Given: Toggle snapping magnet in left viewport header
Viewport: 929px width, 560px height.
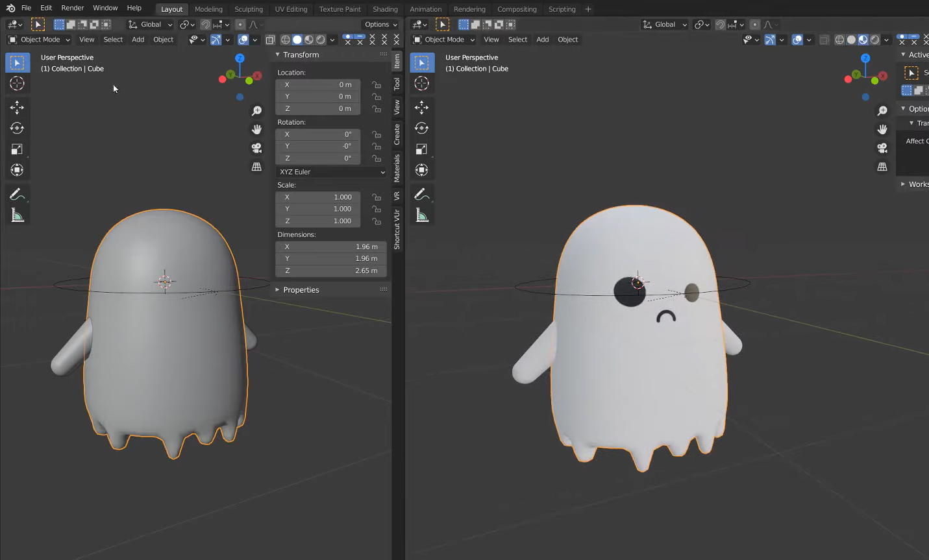Looking at the screenshot, I should point(205,25).
